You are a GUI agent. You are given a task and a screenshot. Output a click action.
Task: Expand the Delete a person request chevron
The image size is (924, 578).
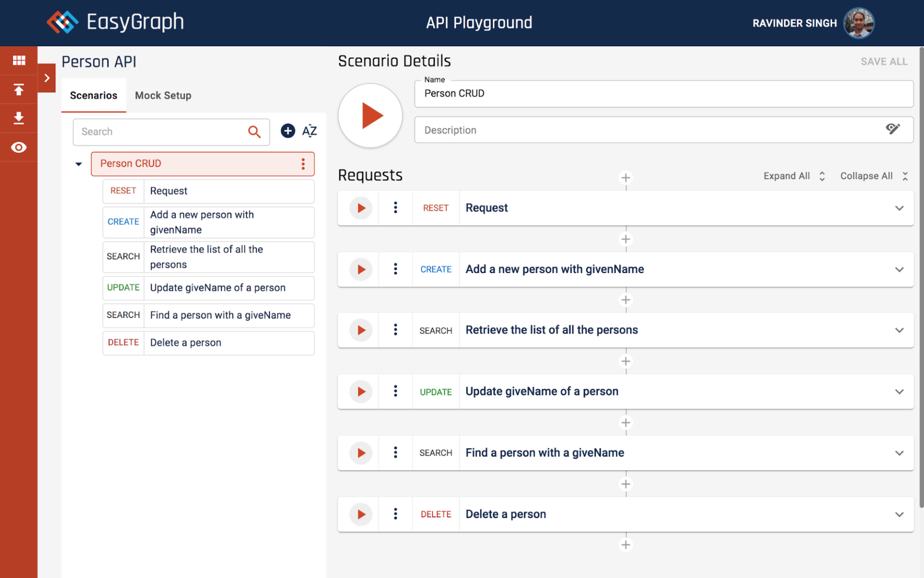(x=899, y=514)
